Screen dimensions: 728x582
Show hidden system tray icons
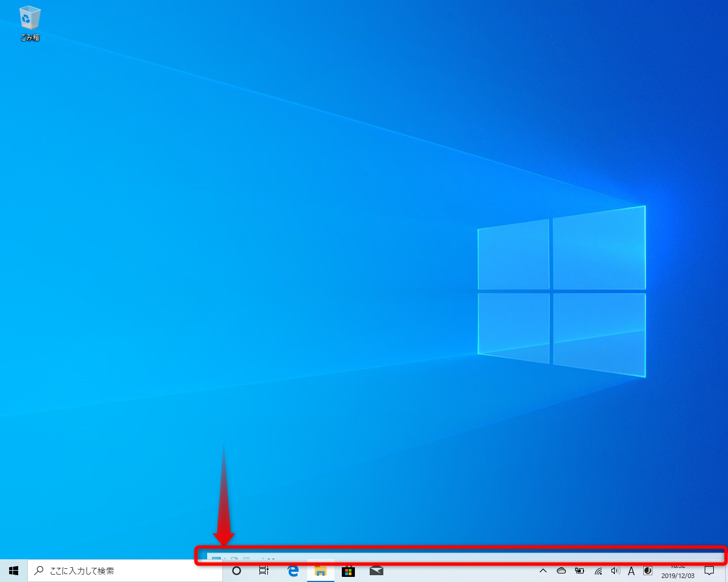[x=543, y=571]
